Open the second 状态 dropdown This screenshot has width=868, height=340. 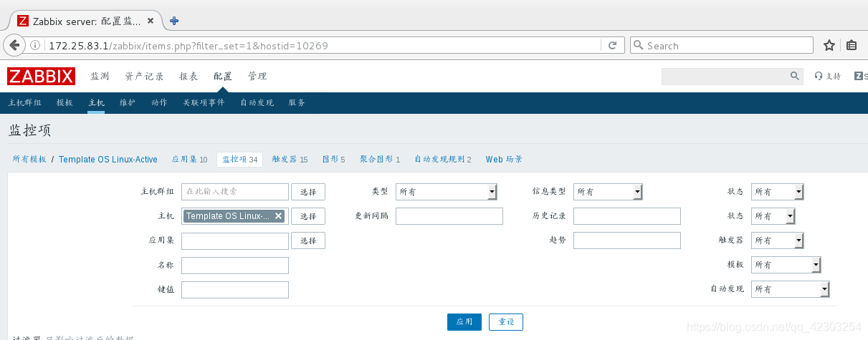pyautogui.click(x=773, y=216)
